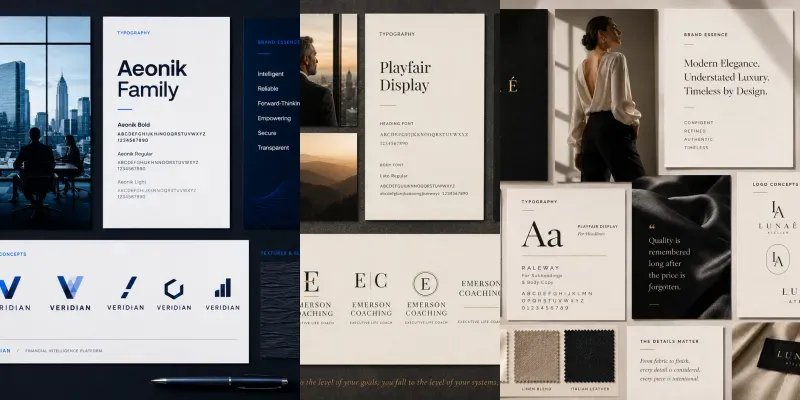
Task: Click the Playfair Display large heading
Action: (x=405, y=77)
